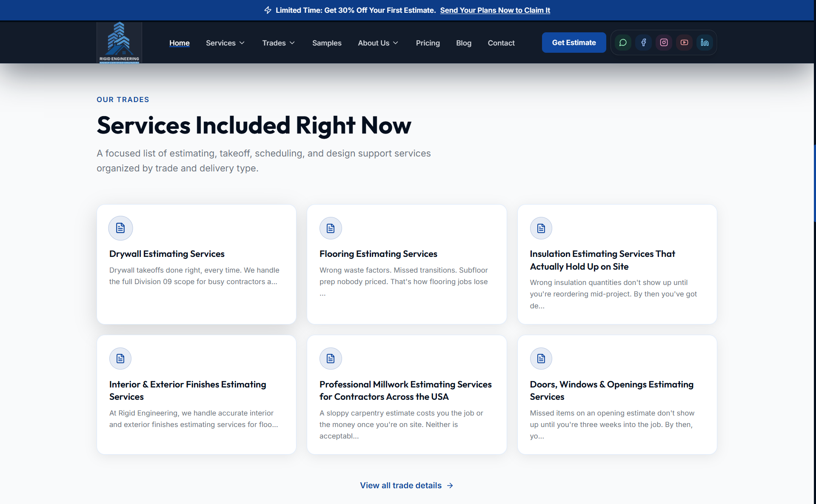Open the YouTube channel icon
Image resolution: width=816 pixels, height=504 pixels.
[684, 43]
